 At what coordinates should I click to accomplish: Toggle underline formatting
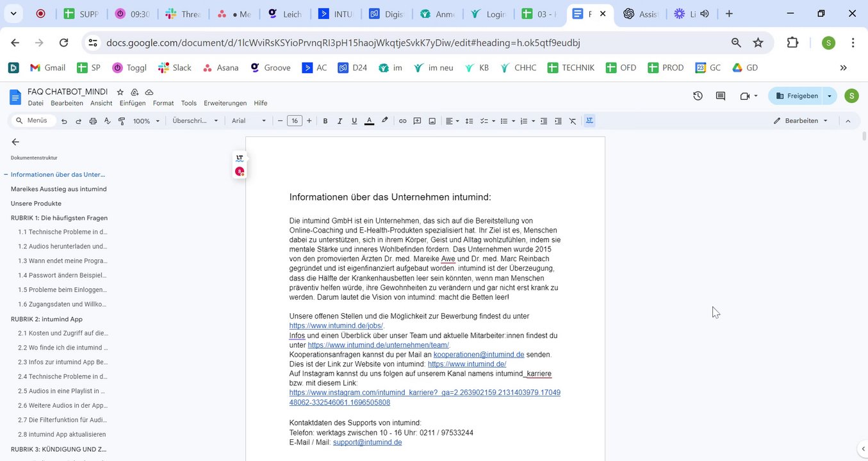click(354, 121)
